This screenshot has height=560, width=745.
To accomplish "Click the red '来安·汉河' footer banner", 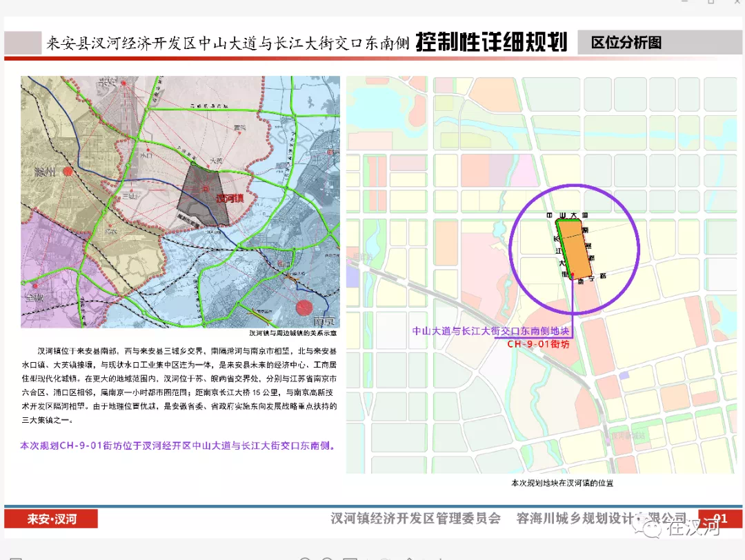I will (51, 519).
